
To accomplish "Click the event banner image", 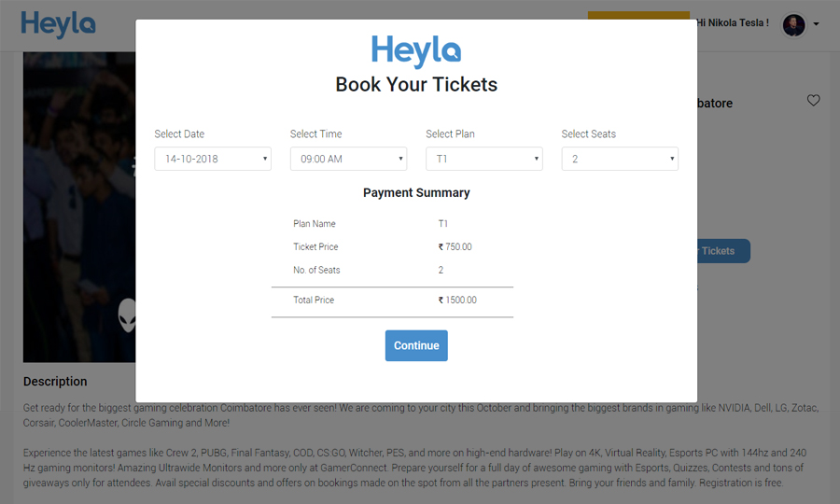I will (x=79, y=207).
